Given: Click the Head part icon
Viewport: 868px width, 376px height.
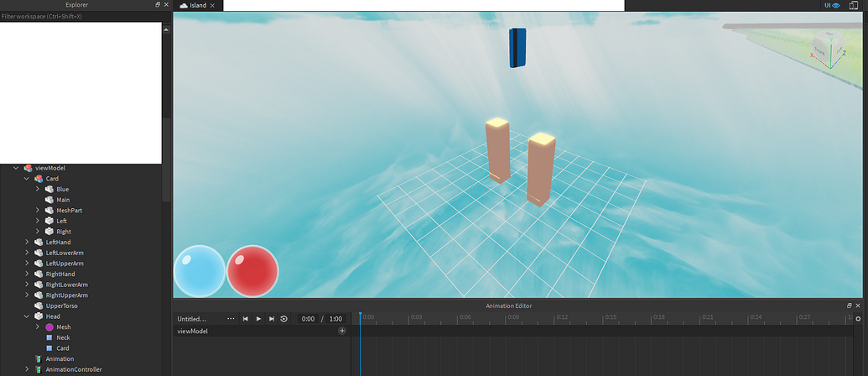Looking at the screenshot, I should [39, 316].
